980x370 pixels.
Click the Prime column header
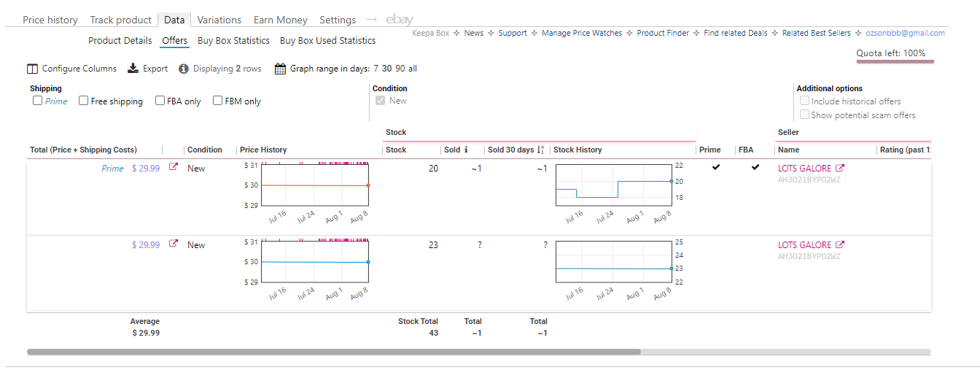click(x=709, y=150)
